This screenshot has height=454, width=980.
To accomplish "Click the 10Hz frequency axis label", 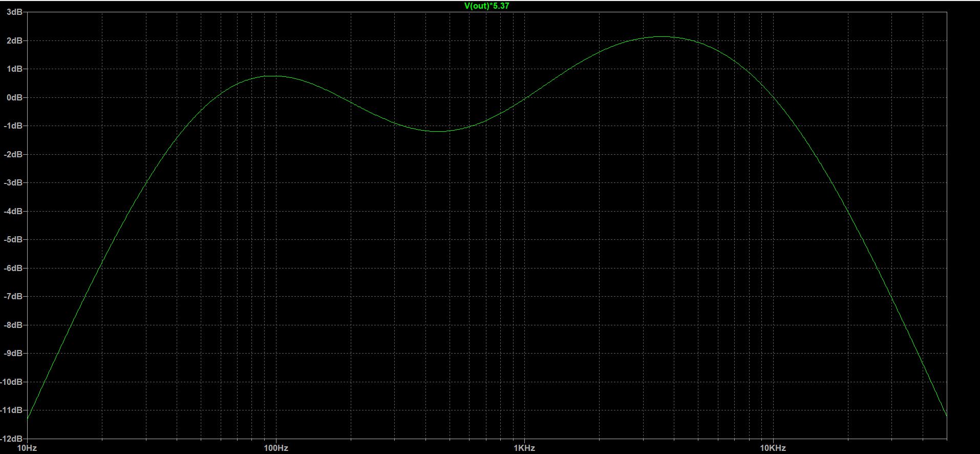I will [27, 448].
